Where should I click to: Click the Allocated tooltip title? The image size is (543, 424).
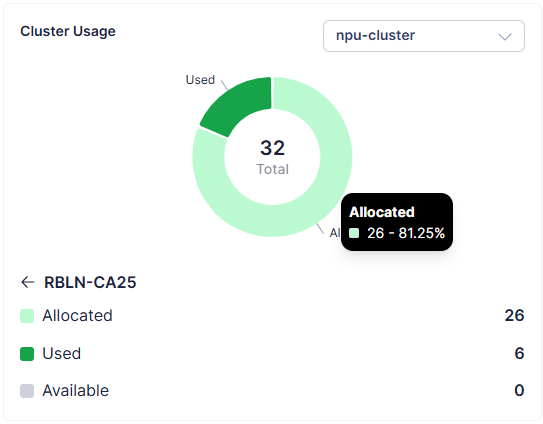point(382,212)
